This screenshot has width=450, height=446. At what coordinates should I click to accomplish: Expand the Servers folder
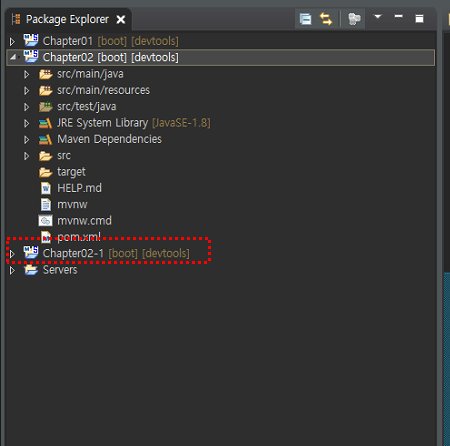(12, 270)
